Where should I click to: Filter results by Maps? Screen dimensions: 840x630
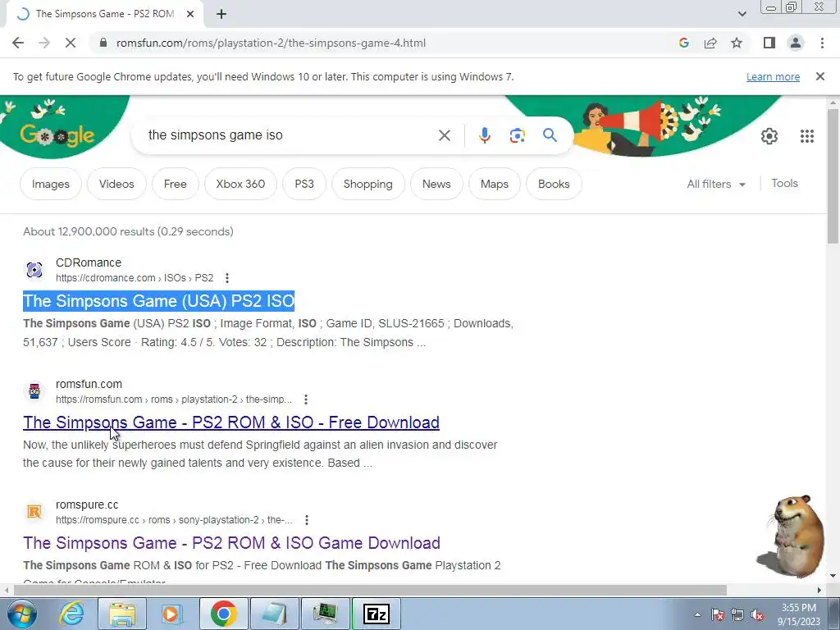point(495,184)
